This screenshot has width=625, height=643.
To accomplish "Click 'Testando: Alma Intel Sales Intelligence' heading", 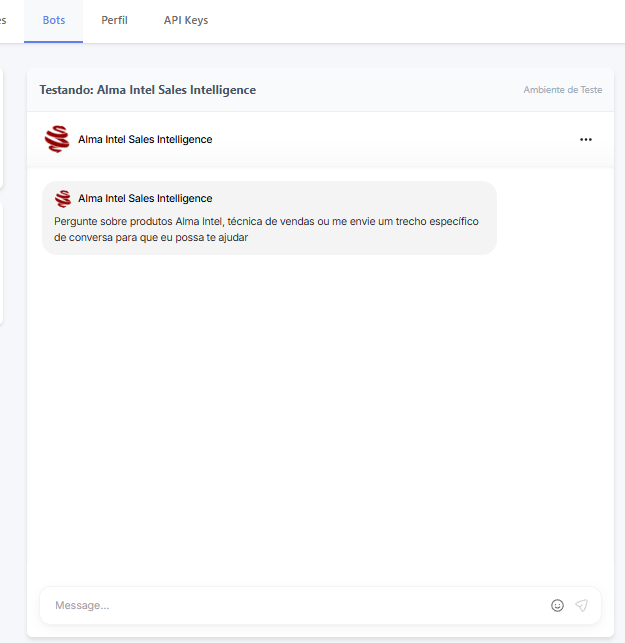I will [148, 90].
